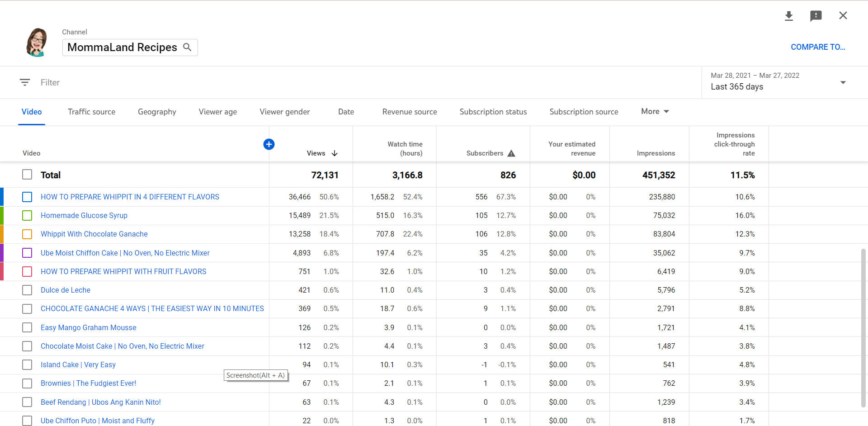Toggle the Total row checkbox
868x426 pixels.
click(27, 175)
